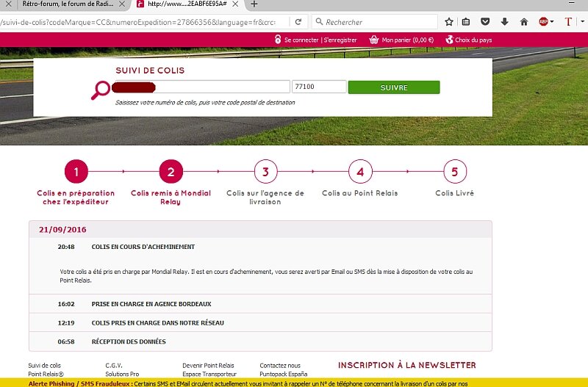
Task: Click the red T toolbar icon
Action: [568, 22]
